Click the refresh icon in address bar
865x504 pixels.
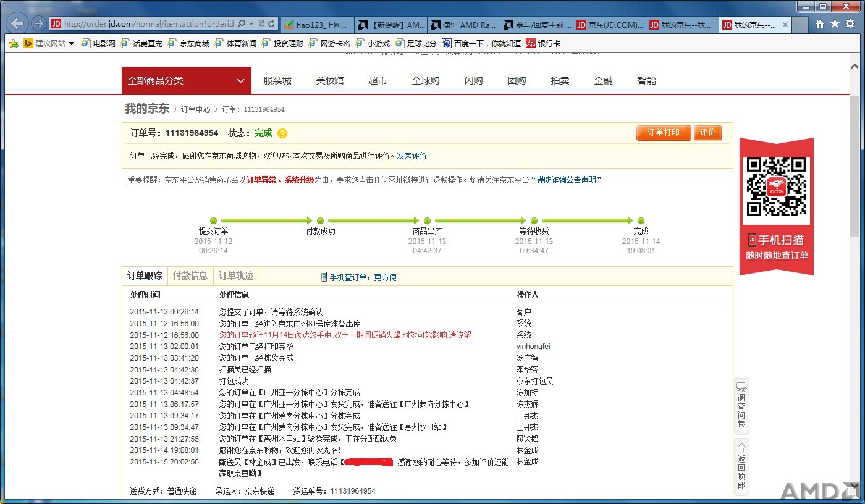[x=272, y=24]
